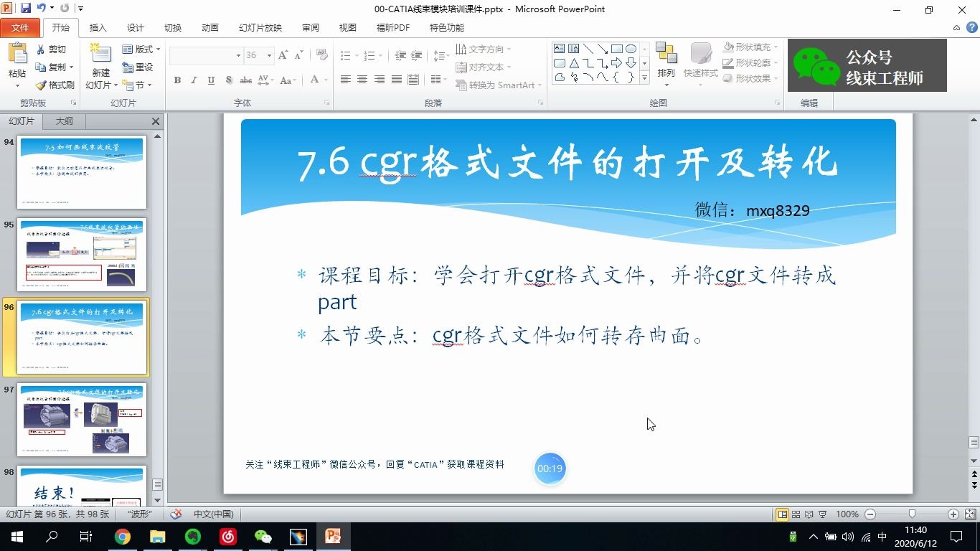Image resolution: width=980 pixels, height=551 pixels.
Task: Toggle Bold formatting
Action: pyautogui.click(x=177, y=80)
